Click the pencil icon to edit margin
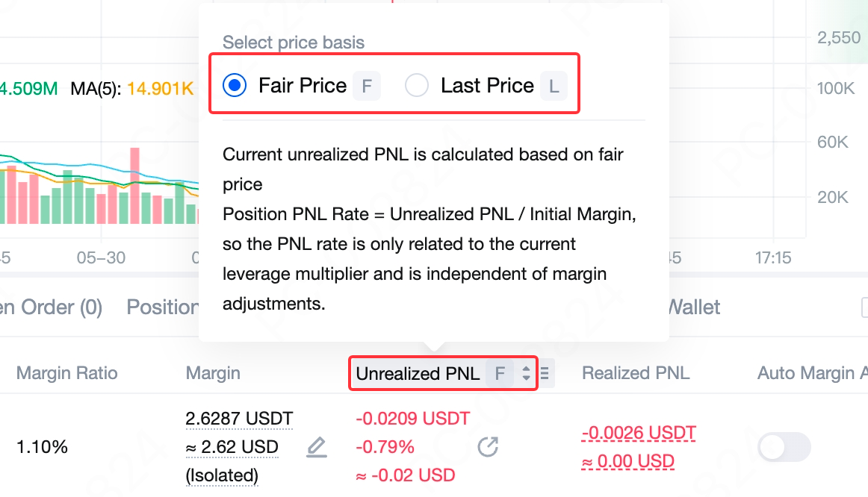Viewport: 868px width, 497px height. tap(317, 447)
